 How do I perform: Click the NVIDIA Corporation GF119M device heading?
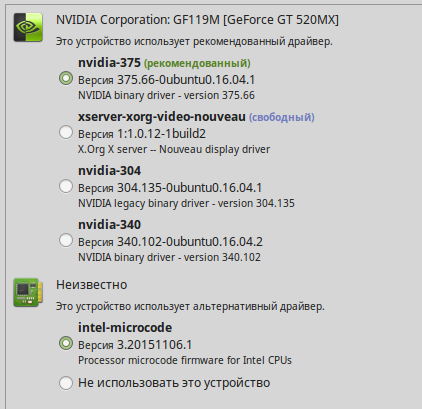point(197,20)
